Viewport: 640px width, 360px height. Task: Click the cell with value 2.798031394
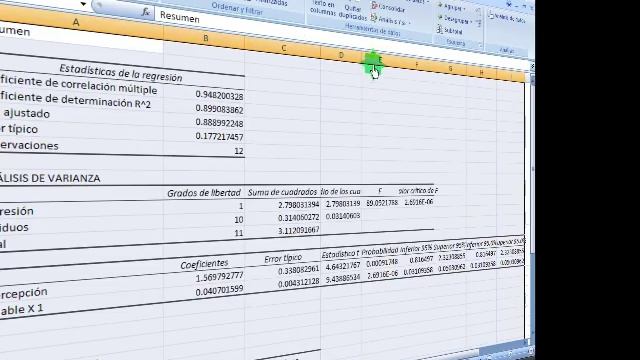pyautogui.click(x=299, y=204)
